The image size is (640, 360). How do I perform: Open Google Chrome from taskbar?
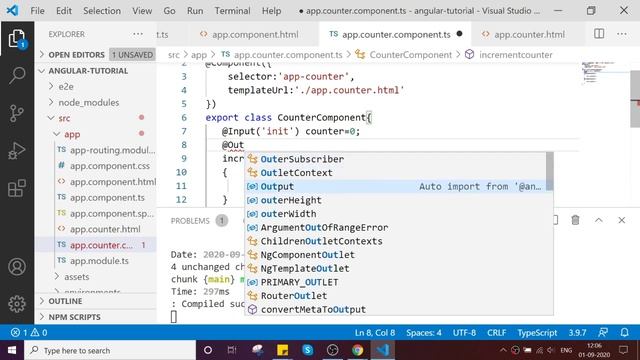(358, 350)
